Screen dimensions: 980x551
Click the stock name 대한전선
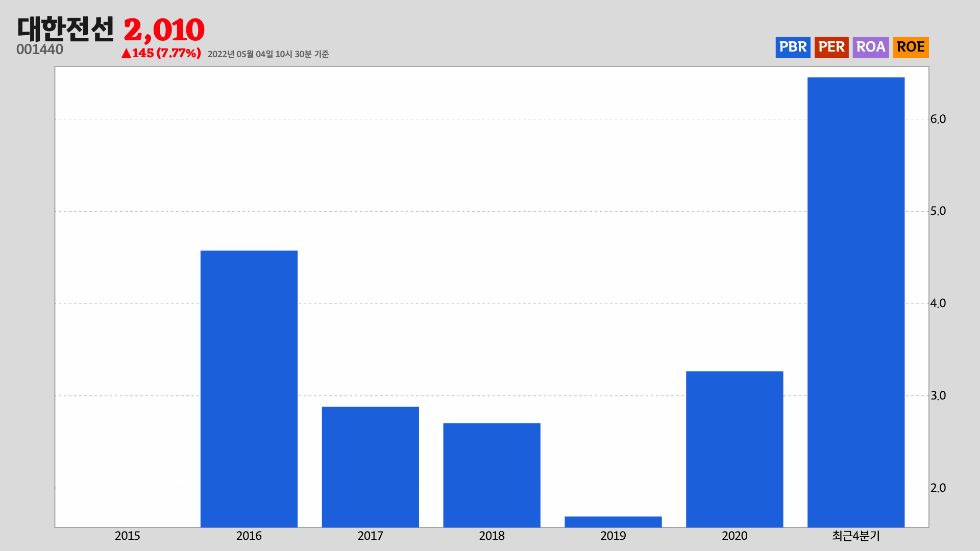click(x=65, y=29)
